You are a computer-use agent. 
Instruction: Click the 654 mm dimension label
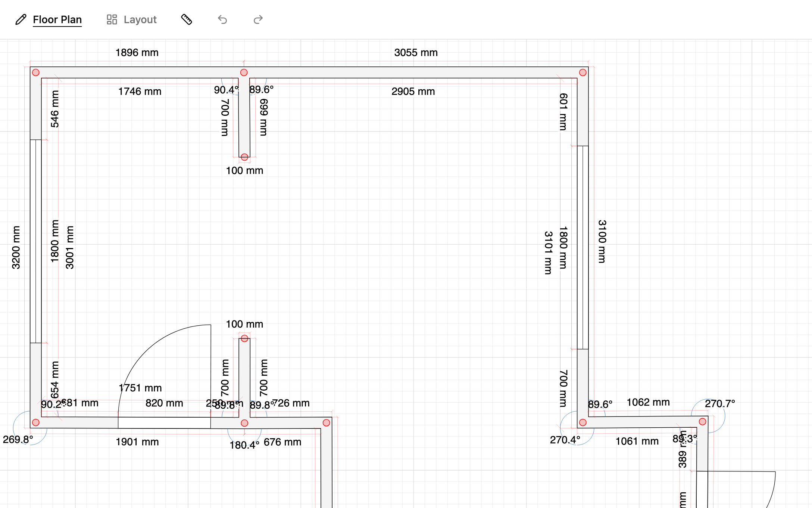pyautogui.click(x=55, y=380)
